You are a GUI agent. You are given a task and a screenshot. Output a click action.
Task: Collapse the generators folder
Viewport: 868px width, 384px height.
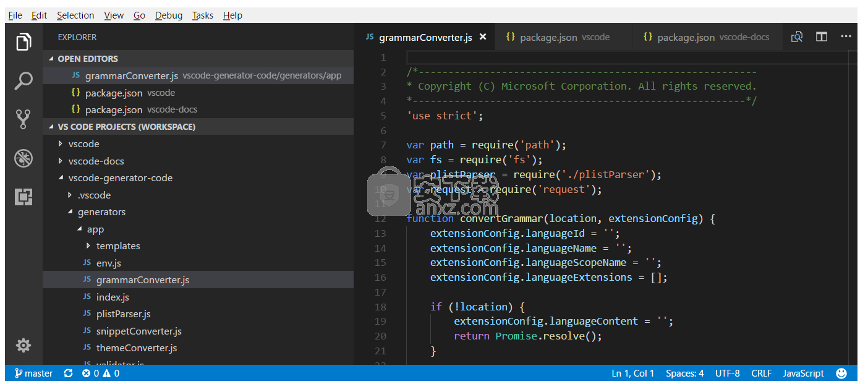pos(69,212)
